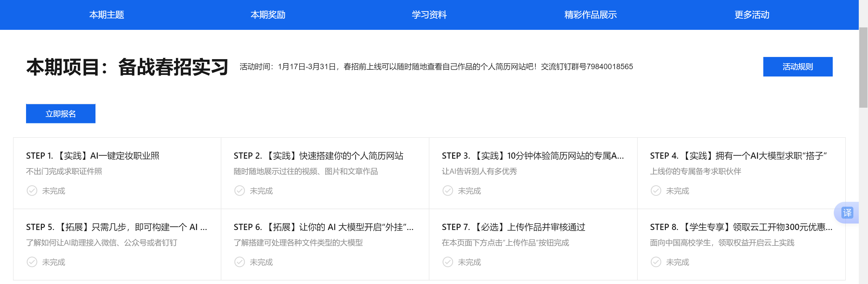Click the check circle icon under STEP 7
Viewport: 868px width, 284px height.
[448, 262]
